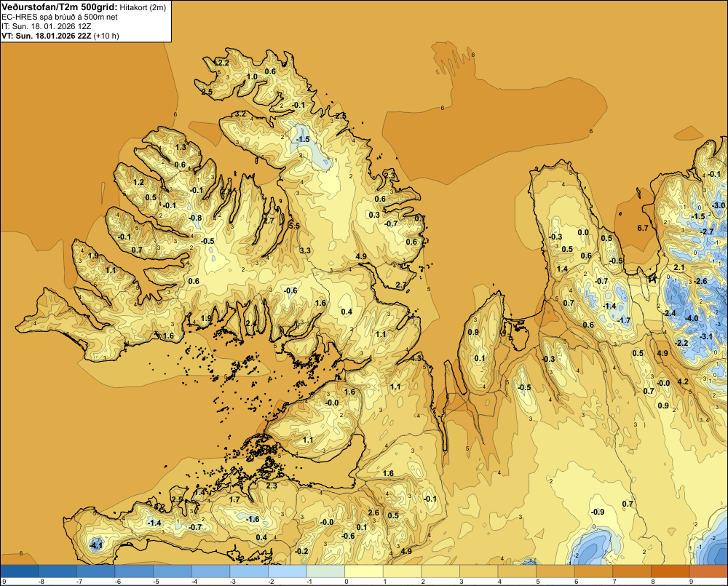Click the 5.5 temperature value on the map
Image resolution: width=728 pixels, height=586 pixels.
(294, 226)
